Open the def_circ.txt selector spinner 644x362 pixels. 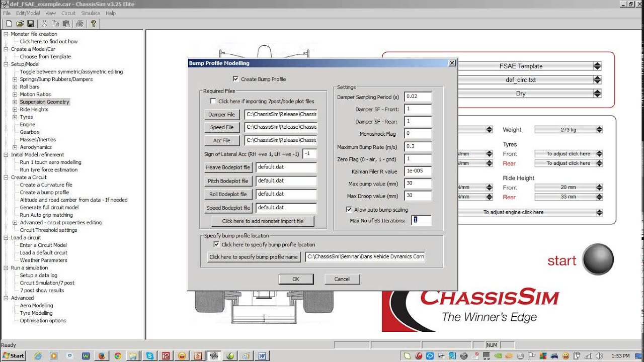[597, 80]
